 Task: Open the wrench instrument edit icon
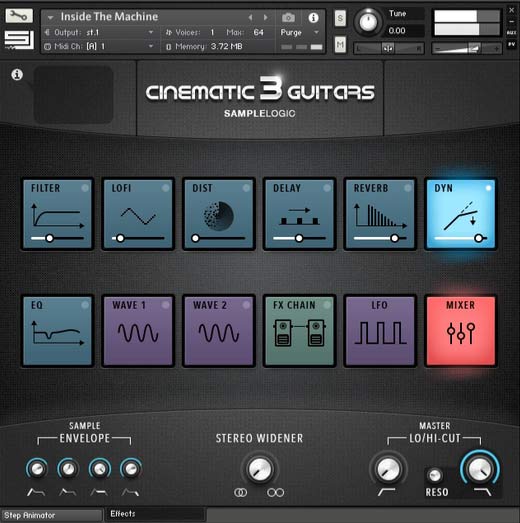pos(19,16)
